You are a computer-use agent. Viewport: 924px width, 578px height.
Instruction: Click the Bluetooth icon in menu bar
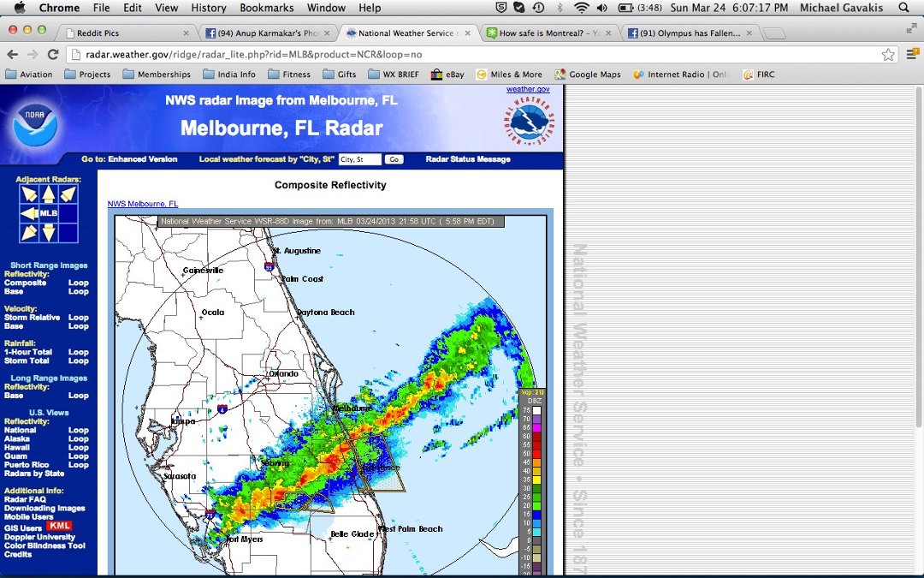tap(560, 8)
